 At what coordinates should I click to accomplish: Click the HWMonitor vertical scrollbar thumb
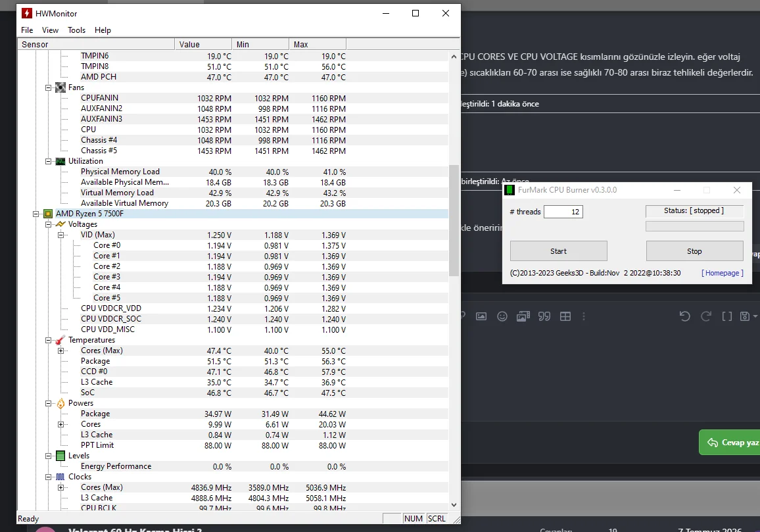coord(454,221)
